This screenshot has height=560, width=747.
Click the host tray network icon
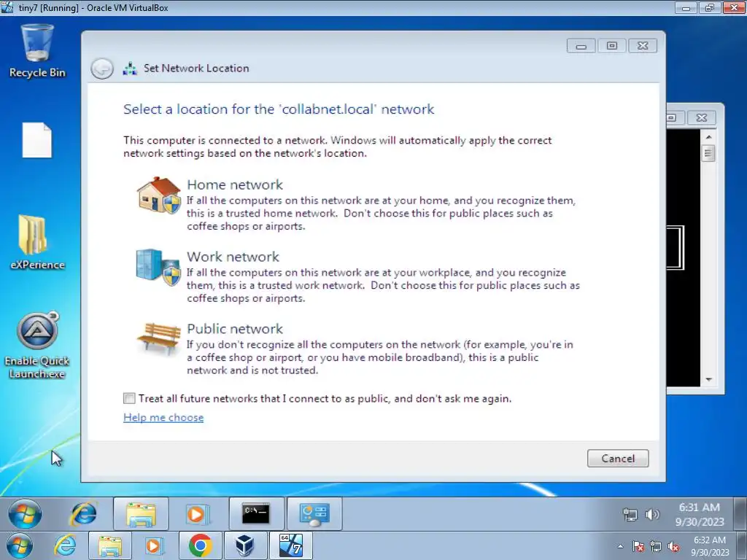coord(656,547)
